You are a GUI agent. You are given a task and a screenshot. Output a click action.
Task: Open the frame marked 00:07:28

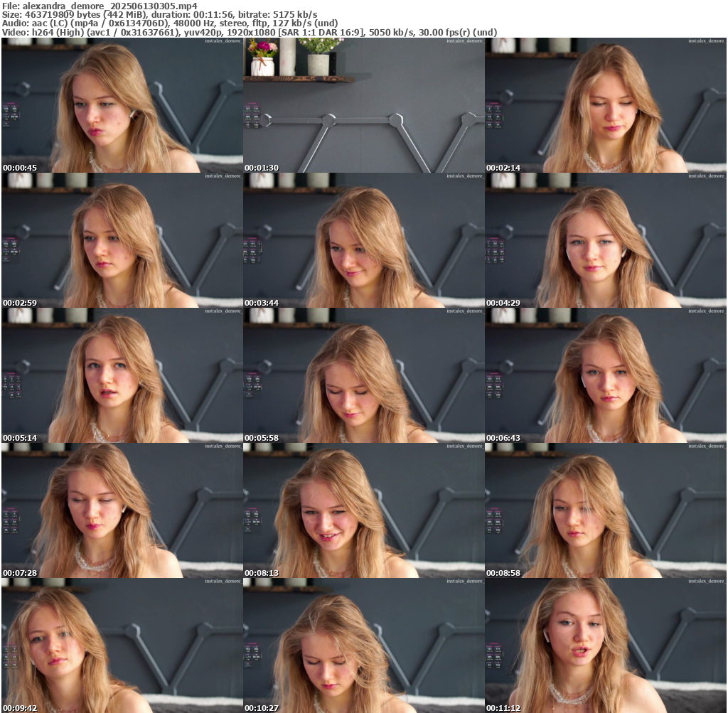(122, 510)
